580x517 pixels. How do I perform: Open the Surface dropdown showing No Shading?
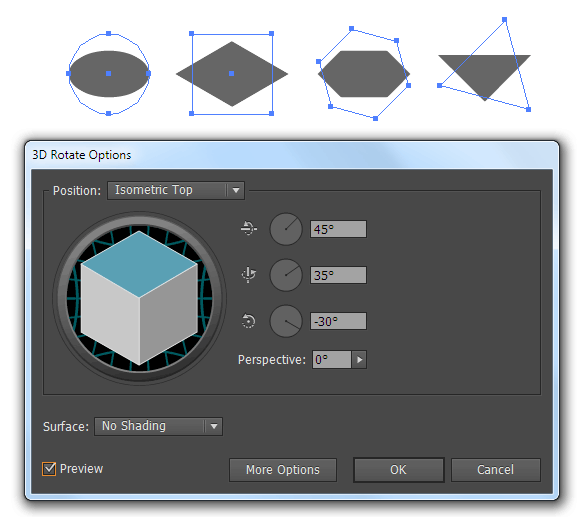(x=158, y=426)
